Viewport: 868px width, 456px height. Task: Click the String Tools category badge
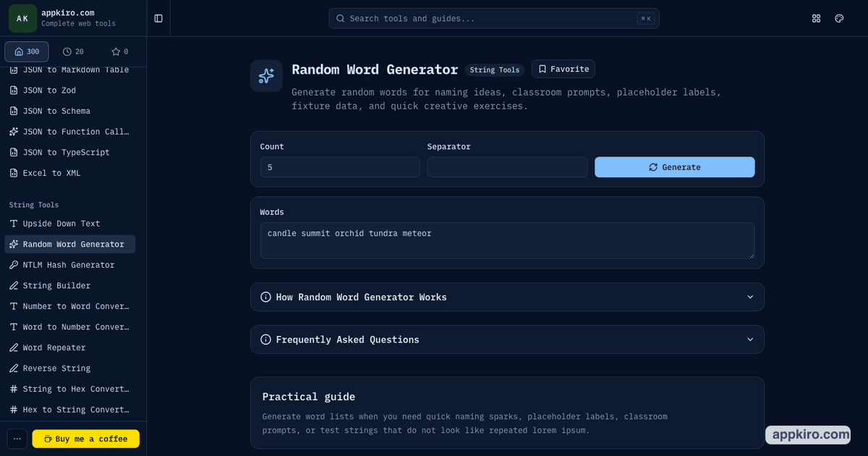pos(495,70)
